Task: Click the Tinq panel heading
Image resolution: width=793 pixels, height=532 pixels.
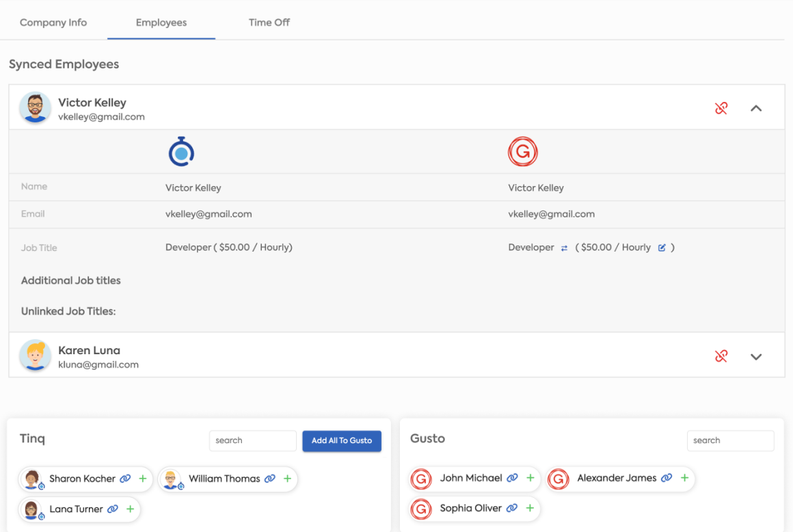Action: coord(32,438)
